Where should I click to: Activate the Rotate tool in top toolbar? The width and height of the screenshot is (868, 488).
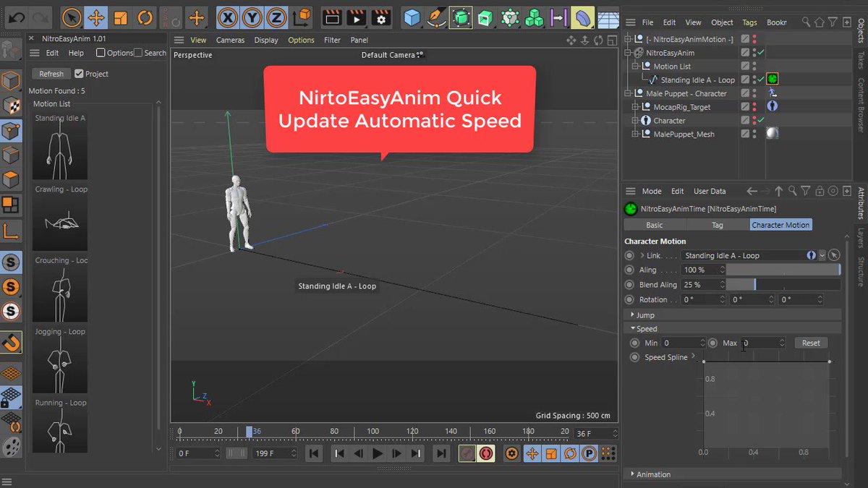click(145, 17)
